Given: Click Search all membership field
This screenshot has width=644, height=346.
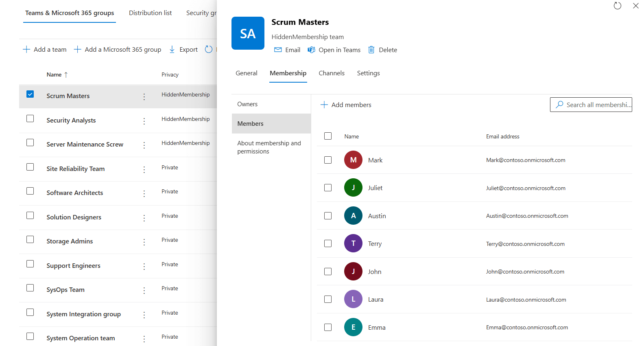Looking at the screenshot, I should pyautogui.click(x=591, y=105).
